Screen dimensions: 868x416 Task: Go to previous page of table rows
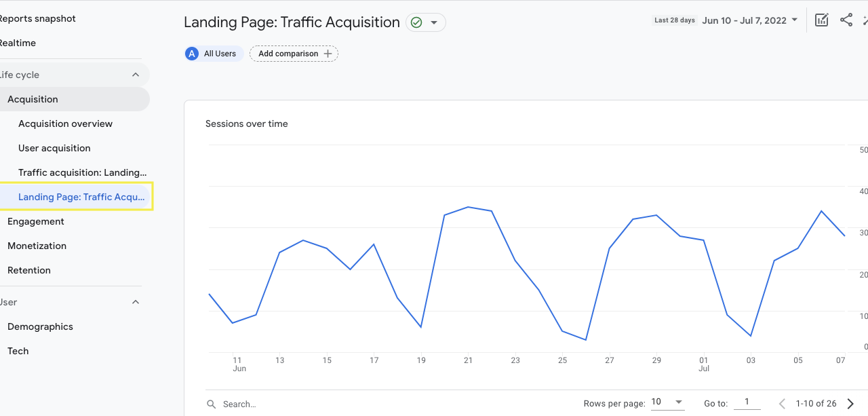782,404
